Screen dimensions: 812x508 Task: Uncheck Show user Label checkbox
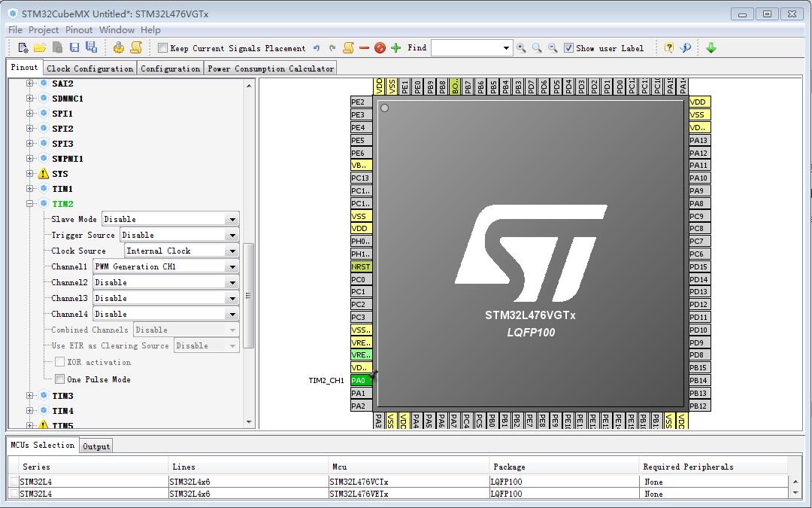tap(568, 48)
